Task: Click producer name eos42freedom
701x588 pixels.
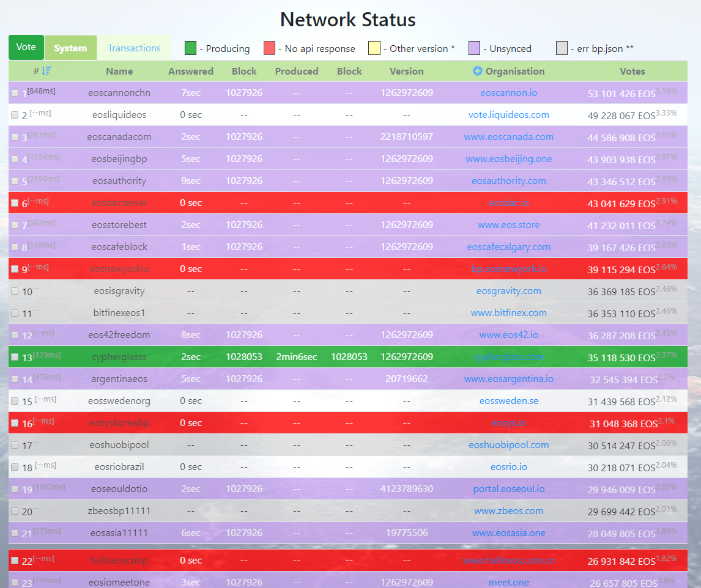Action: click(x=119, y=335)
